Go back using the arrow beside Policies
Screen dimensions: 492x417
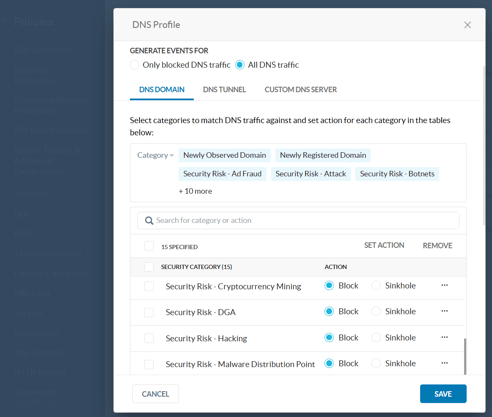5,21
